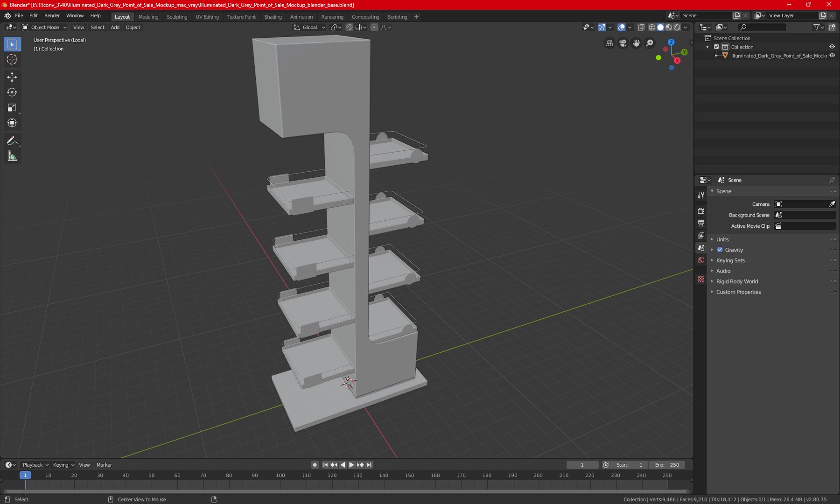Jump to the end frame
The width and height of the screenshot is (840, 504).
pyautogui.click(x=369, y=465)
